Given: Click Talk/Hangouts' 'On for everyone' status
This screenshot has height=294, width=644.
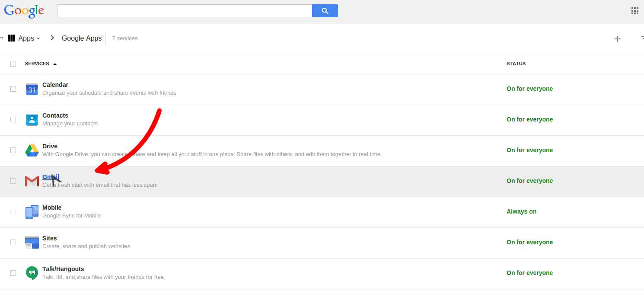Looking at the screenshot, I should click(529, 273).
